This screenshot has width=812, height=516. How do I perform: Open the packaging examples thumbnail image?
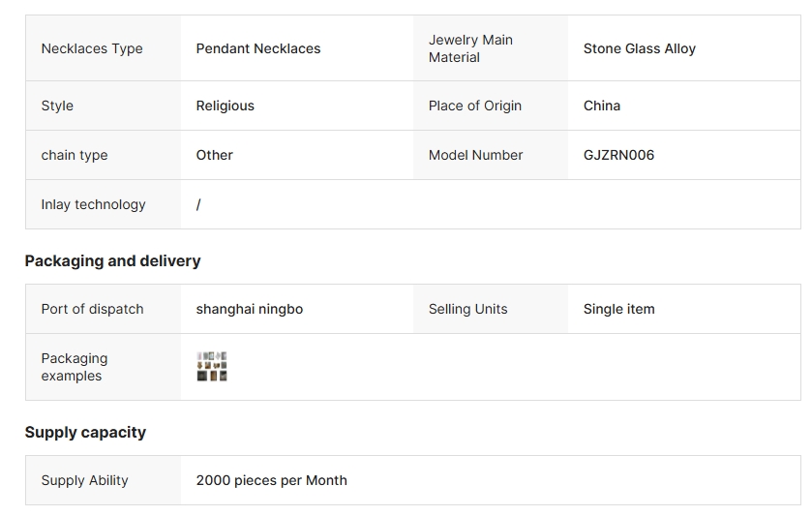(212, 367)
